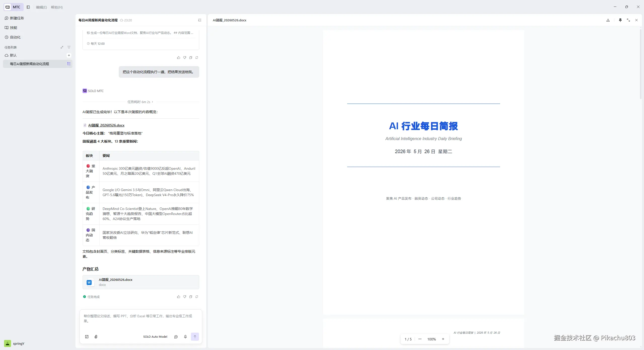Minimize the MTC window
This screenshot has height=350, width=644.
(x=615, y=7)
